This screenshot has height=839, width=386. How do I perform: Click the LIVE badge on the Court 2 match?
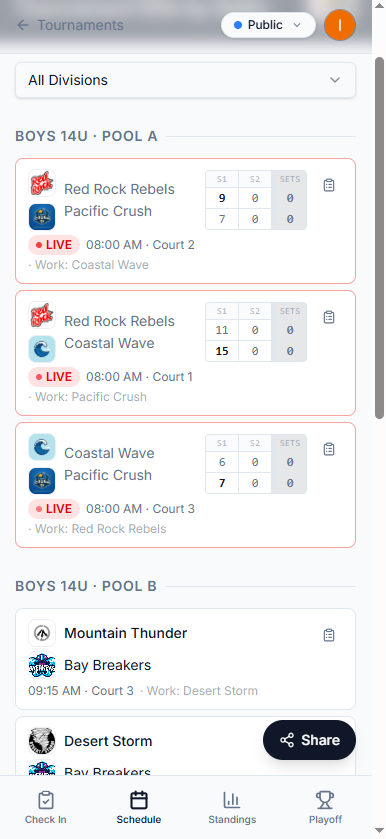(54, 245)
